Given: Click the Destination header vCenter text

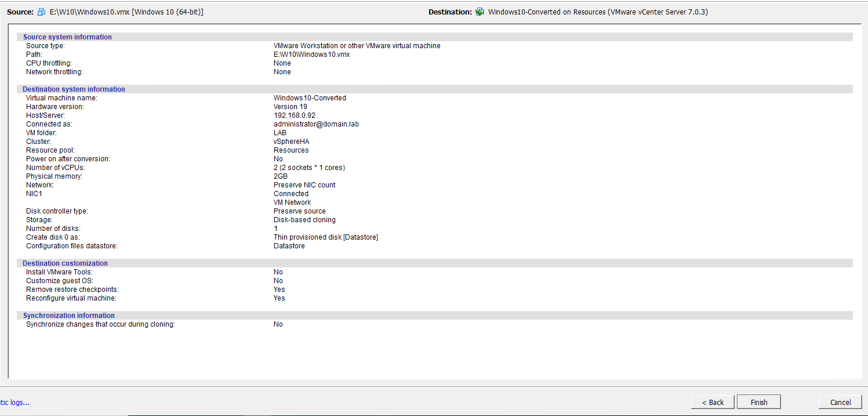Looking at the screenshot, I should [x=598, y=12].
